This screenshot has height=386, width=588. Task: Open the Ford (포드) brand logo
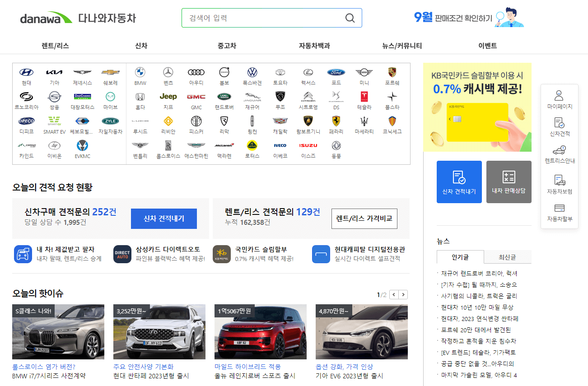point(336,72)
